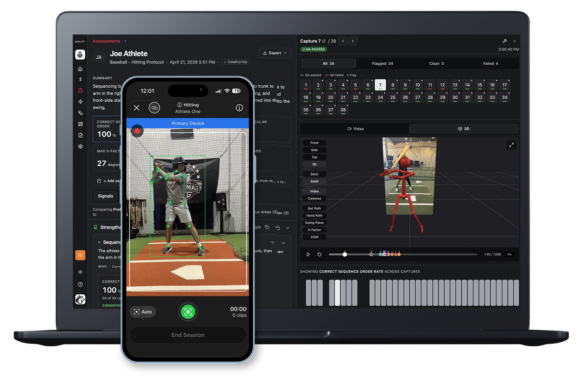Click the copy icon in Strengths row
The height and width of the screenshot is (382, 588).
click(267, 227)
